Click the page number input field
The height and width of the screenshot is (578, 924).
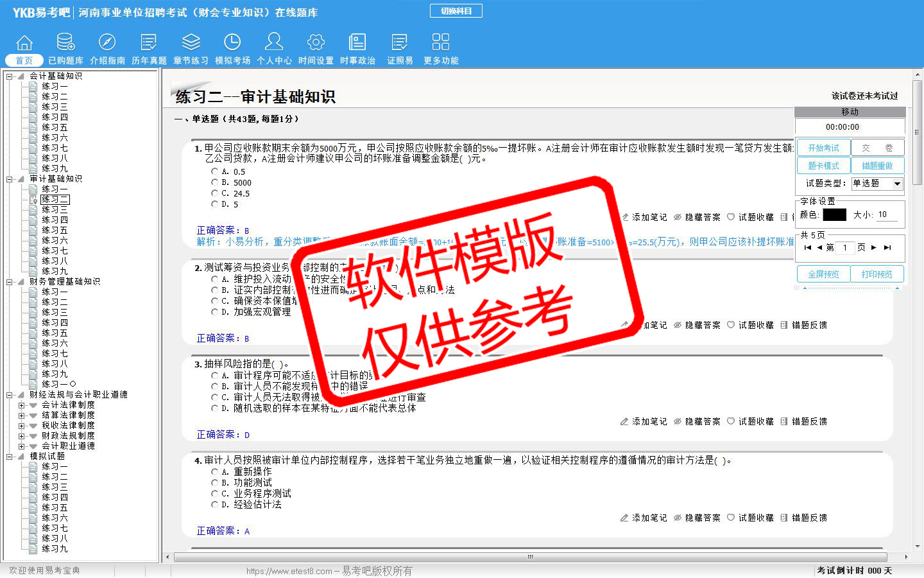point(845,247)
